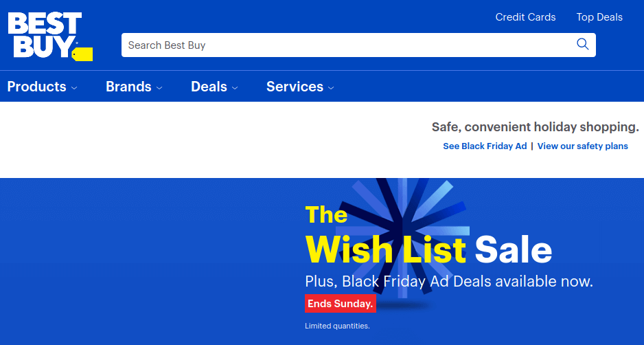This screenshot has width=644, height=345.
Task: Click the red Ends Sunday badge
Action: [340, 304]
